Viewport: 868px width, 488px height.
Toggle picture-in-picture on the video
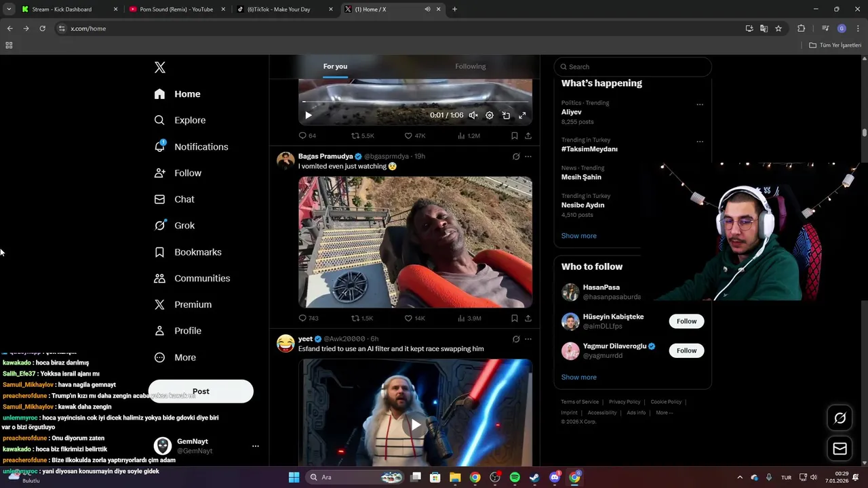506,115
